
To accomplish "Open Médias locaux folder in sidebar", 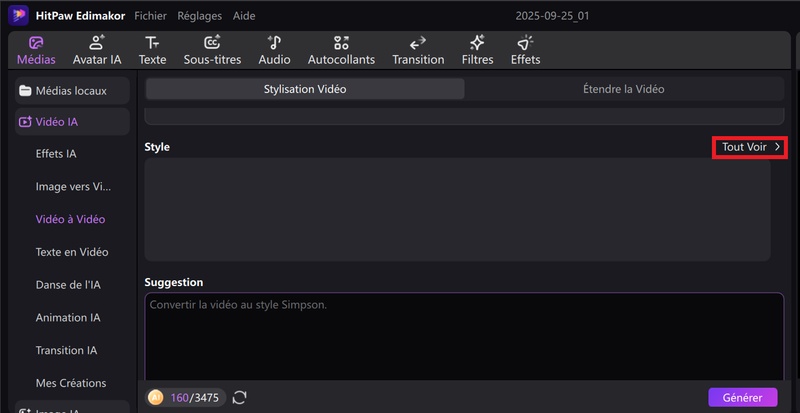I will point(70,91).
